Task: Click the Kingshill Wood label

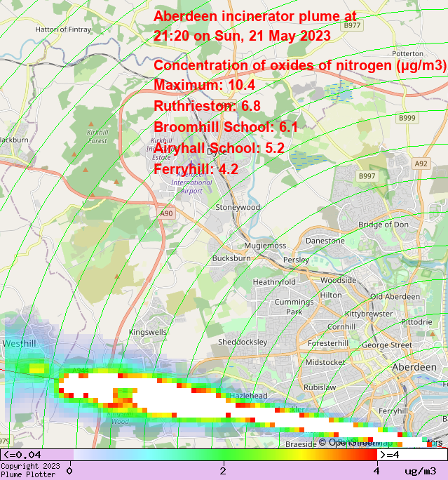Action: [120, 418]
